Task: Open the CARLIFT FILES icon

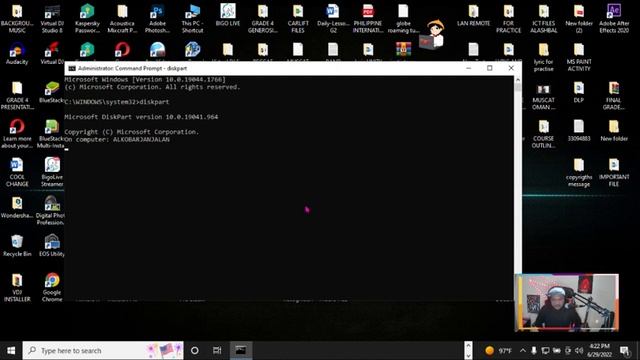Action: 298,18
